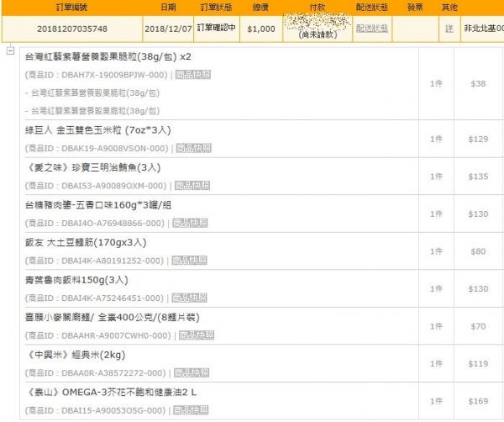Click the $169 price cell

tap(478, 401)
